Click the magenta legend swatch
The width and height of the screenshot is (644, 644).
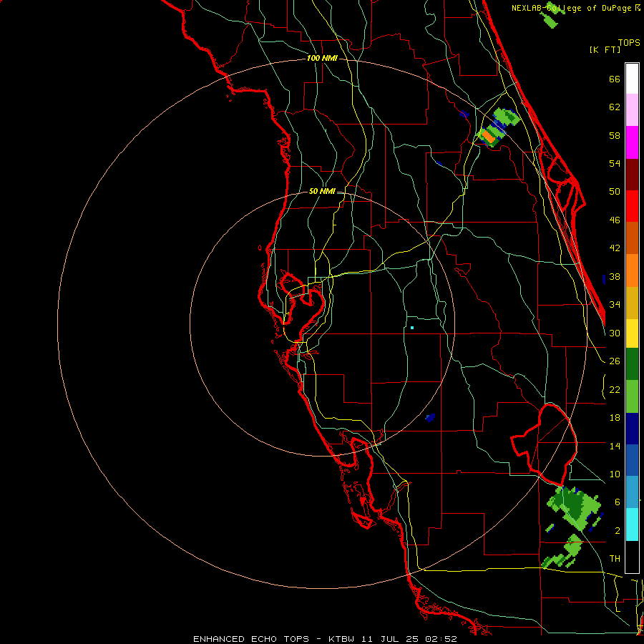tap(632, 142)
